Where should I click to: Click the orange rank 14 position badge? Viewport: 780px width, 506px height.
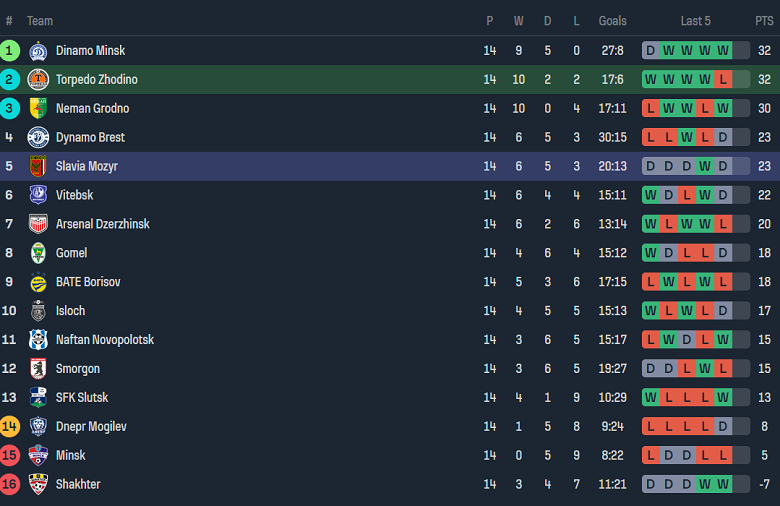pyautogui.click(x=10, y=427)
